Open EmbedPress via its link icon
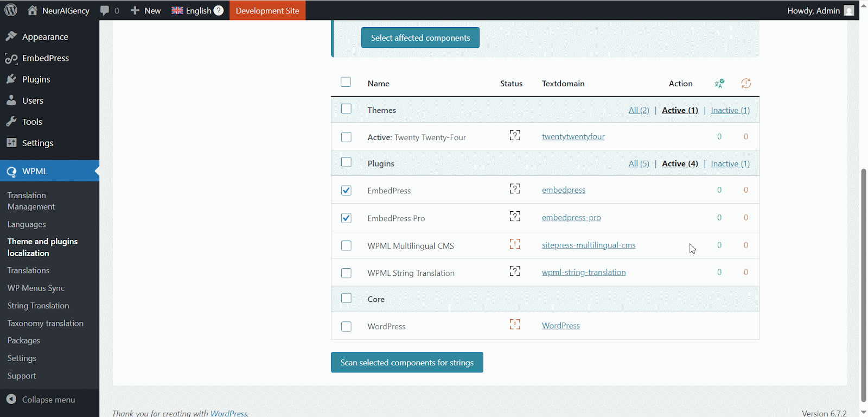This screenshot has width=868, height=417. pos(11,58)
